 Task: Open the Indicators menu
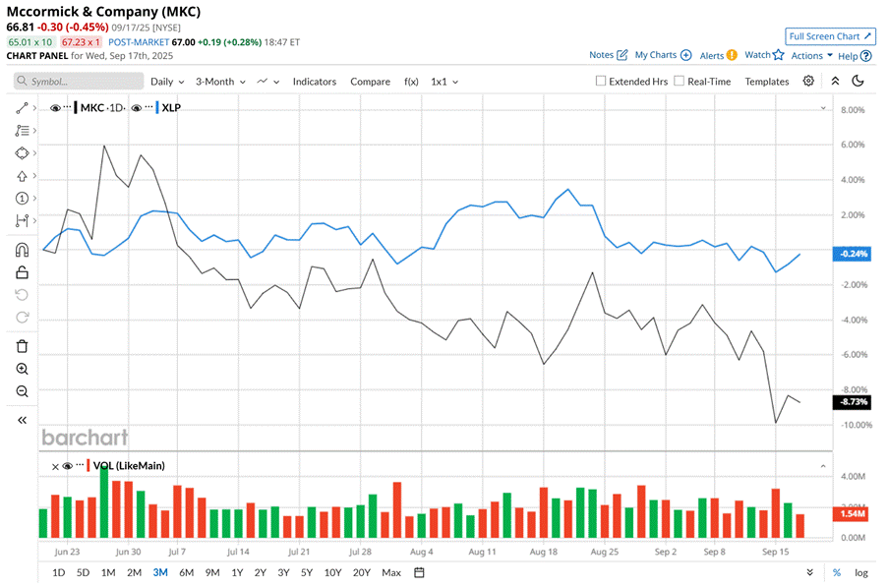[x=315, y=82]
